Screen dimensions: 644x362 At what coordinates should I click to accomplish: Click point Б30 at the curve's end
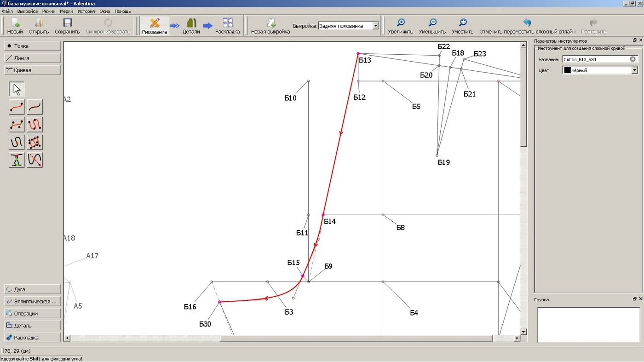(x=219, y=302)
